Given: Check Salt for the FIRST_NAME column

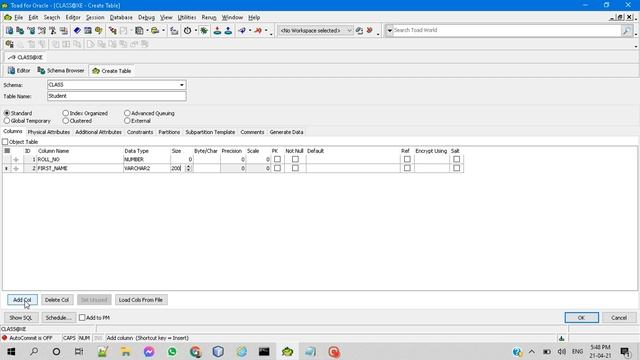Looking at the screenshot, I should coord(456,168).
